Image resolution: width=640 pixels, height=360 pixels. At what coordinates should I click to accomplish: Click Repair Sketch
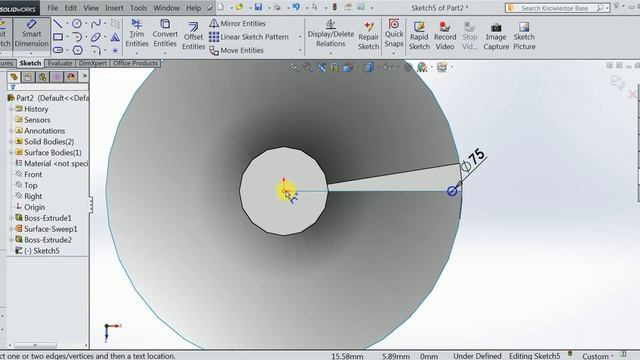point(369,36)
